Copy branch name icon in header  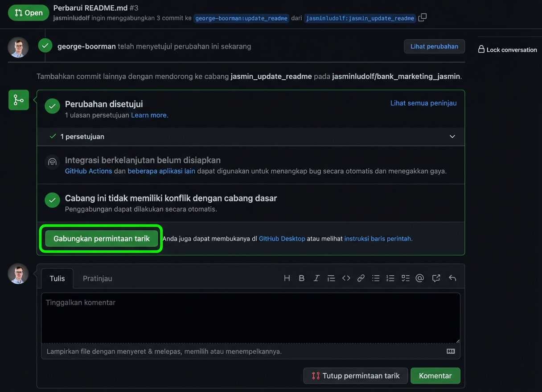[423, 17]
